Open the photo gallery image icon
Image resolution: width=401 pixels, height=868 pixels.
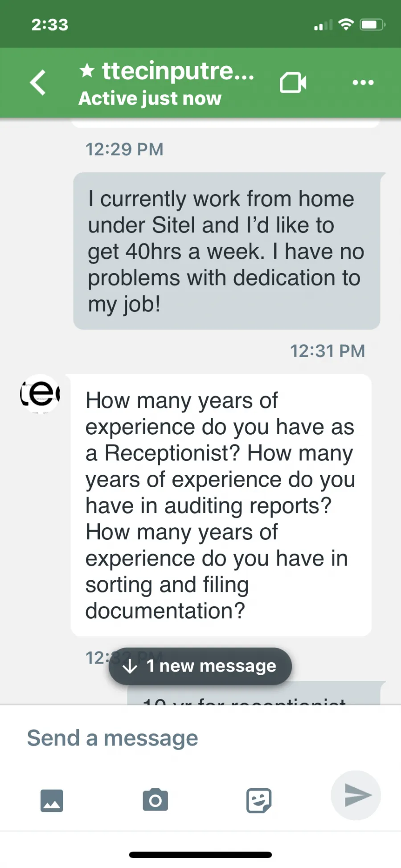(52, 800)
